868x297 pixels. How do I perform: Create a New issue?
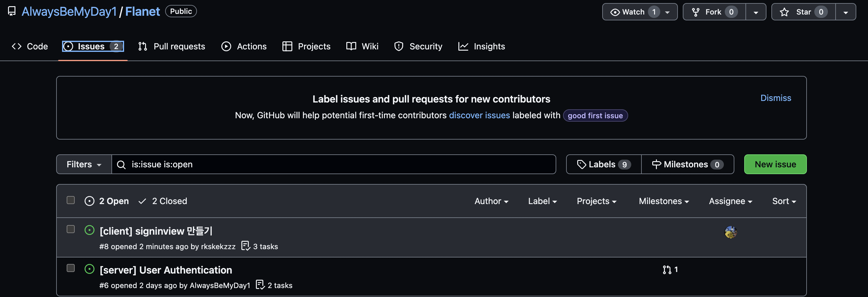click(775, 164)
